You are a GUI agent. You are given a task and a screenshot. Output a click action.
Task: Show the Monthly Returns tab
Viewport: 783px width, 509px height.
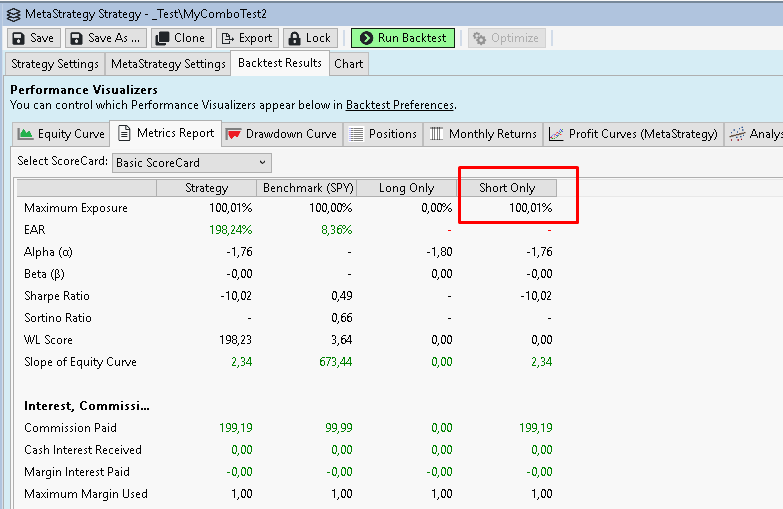pos(484,134)
